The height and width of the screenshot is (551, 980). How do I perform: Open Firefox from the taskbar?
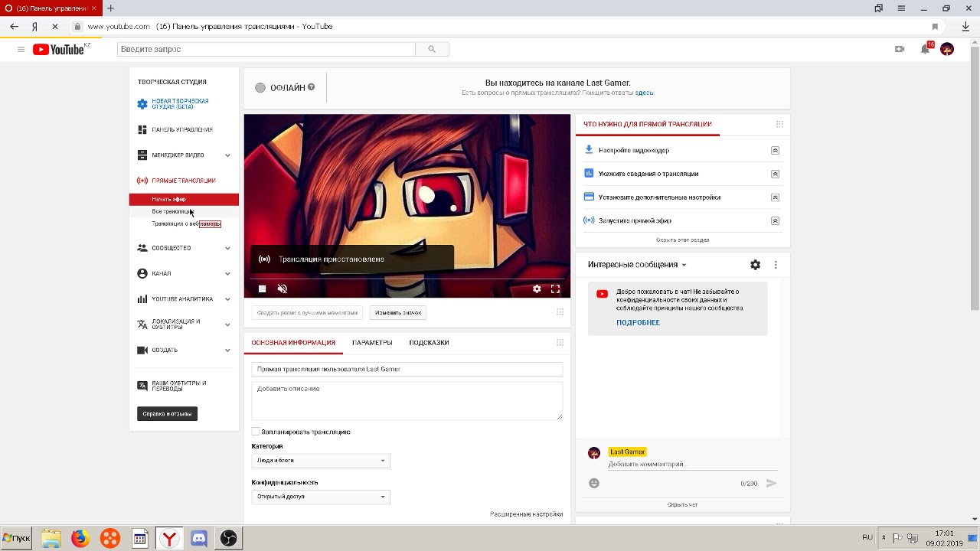80,539
